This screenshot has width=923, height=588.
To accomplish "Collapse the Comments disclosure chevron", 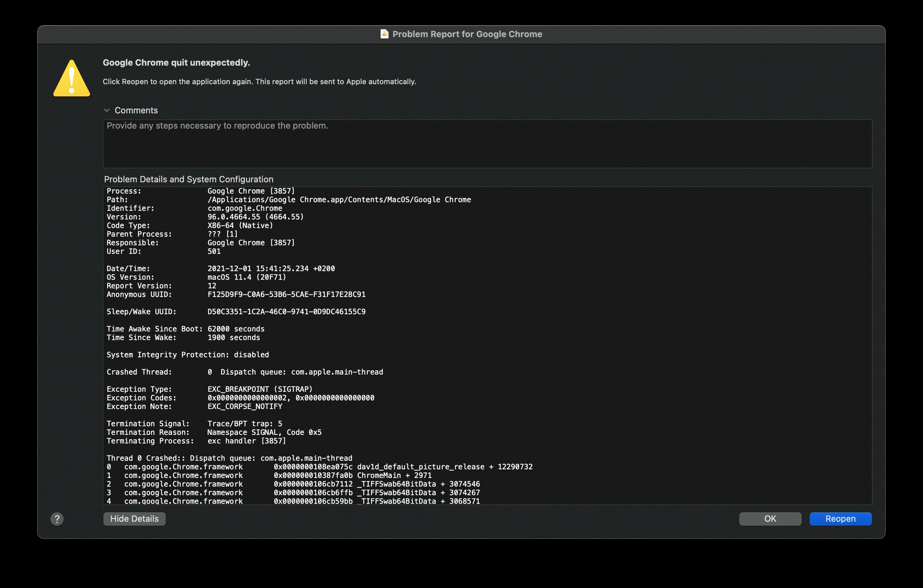I will click(106, 110).
